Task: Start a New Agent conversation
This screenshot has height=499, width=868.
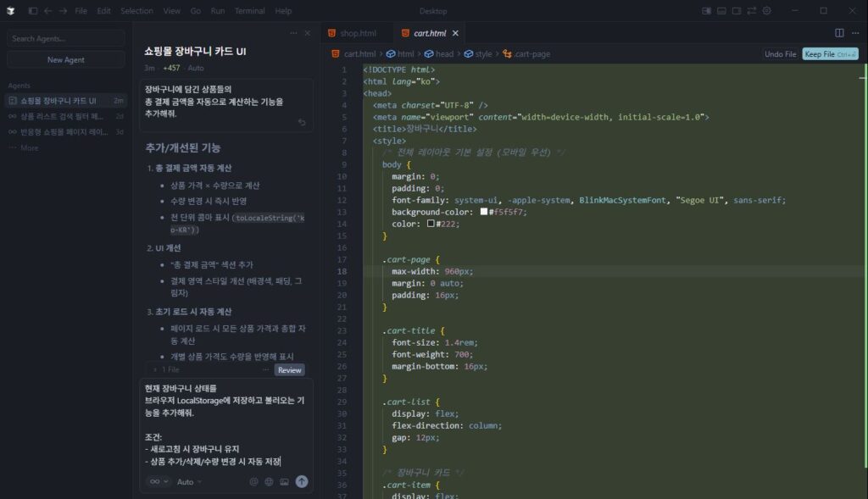Action: (x=64, y=59)
